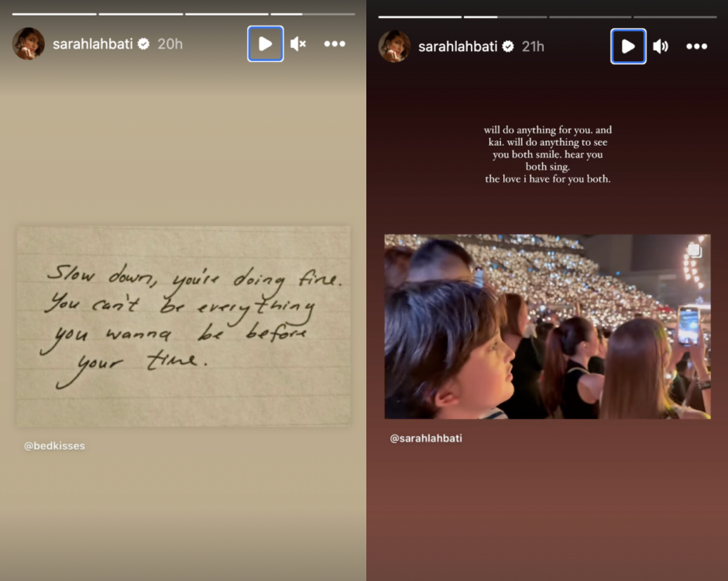Open more options on left story
The width and height of the screenshot is (728, 581).
click(x=335, y=44)
